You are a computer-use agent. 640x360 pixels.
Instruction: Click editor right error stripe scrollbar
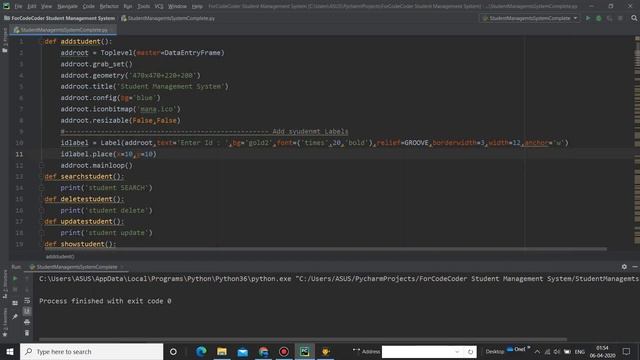637,141
